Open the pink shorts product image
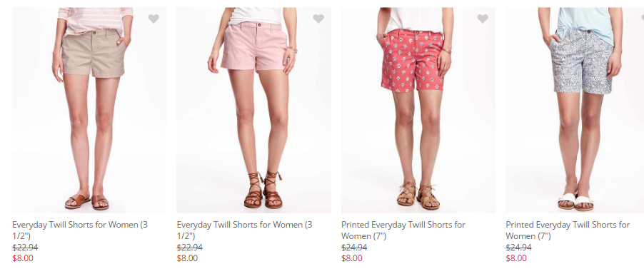644x269 pixels. [254, 110]
